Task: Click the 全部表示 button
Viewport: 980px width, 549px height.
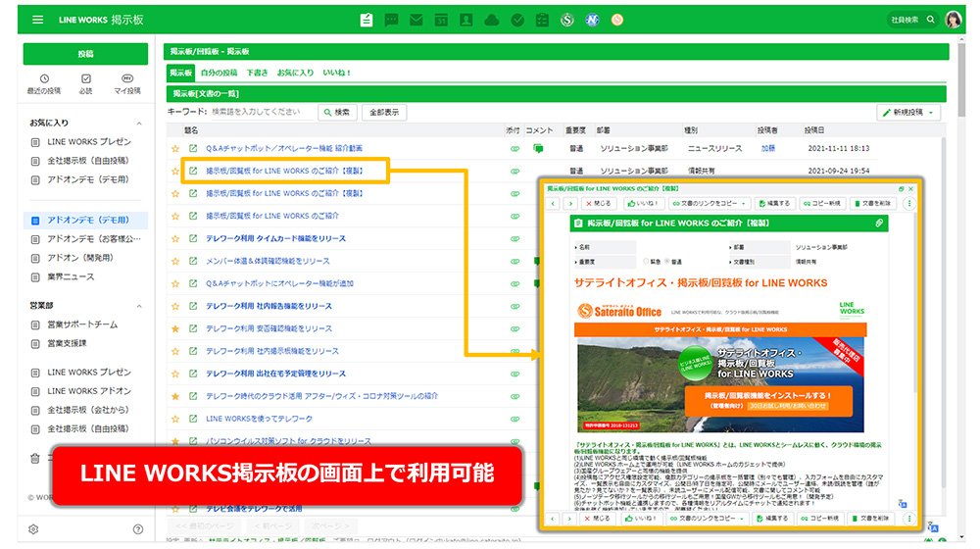Action: [384, 113]
